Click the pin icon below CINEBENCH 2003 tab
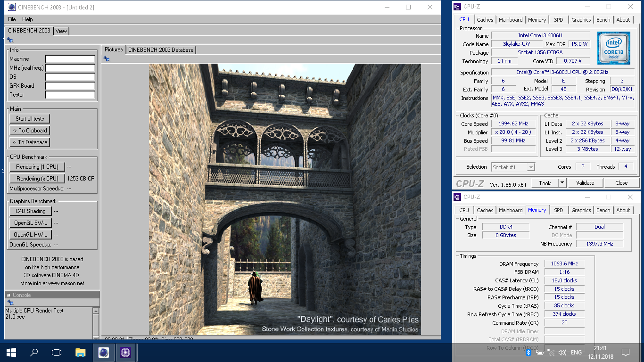This screenshot has height=362, width=644. (10, 40)
